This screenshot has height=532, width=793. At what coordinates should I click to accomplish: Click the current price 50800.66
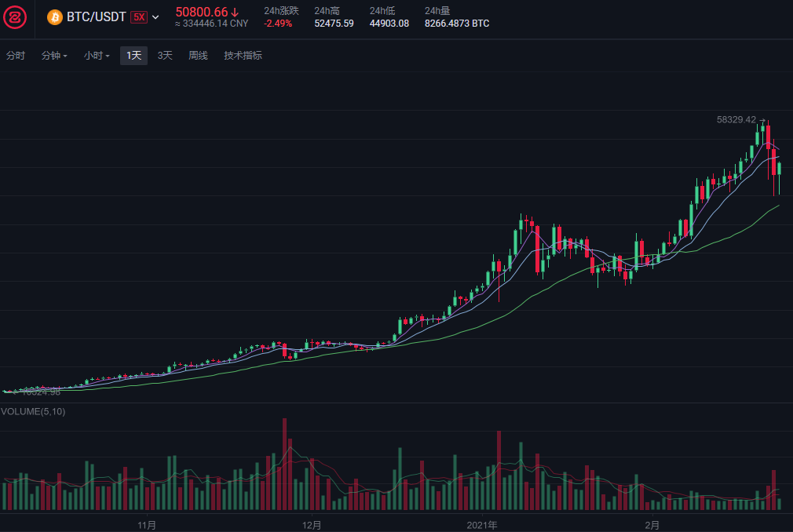point(202,12)
